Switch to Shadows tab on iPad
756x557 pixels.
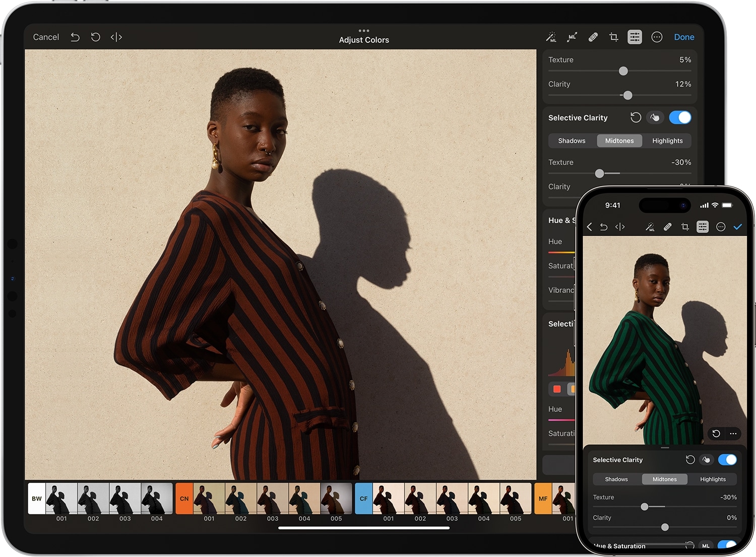(x=572, y=141)
